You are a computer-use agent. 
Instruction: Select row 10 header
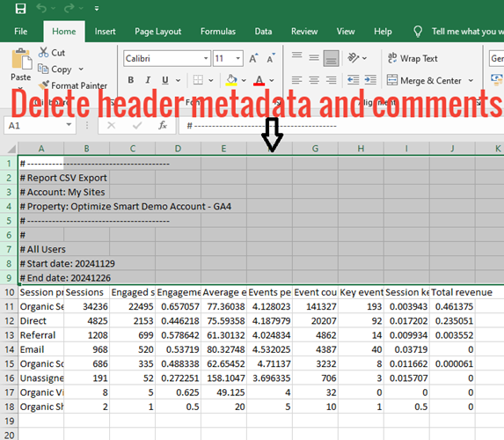(x=9, y=292)
